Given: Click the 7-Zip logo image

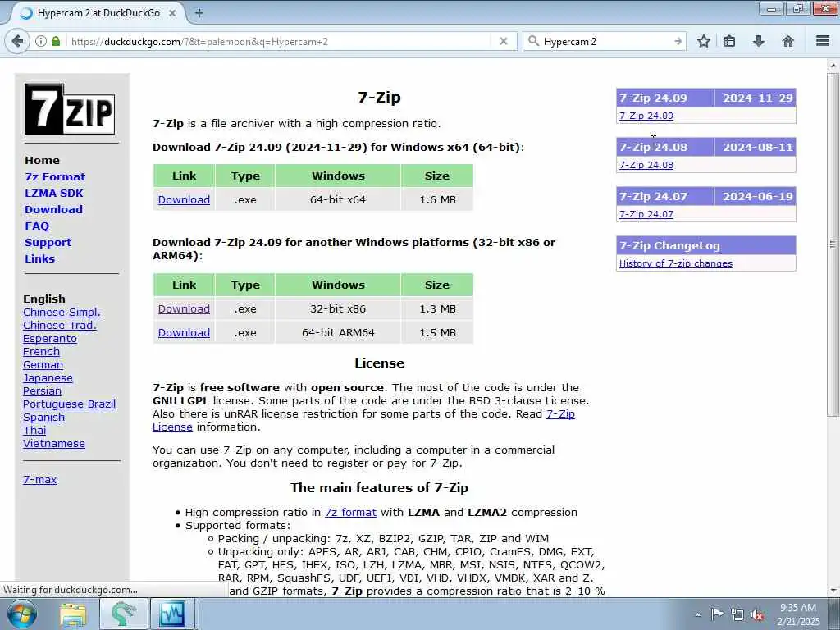Looking at the screenshot, I should coord(70,109).
